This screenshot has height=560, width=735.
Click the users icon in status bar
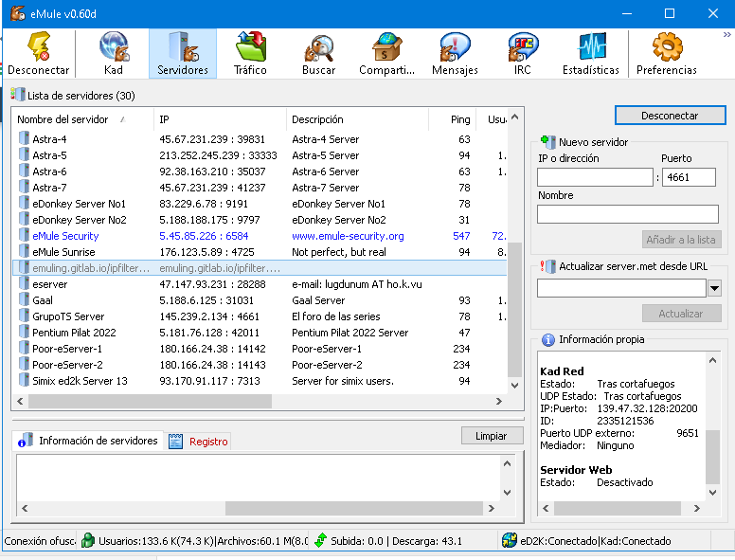pos(88,540)
